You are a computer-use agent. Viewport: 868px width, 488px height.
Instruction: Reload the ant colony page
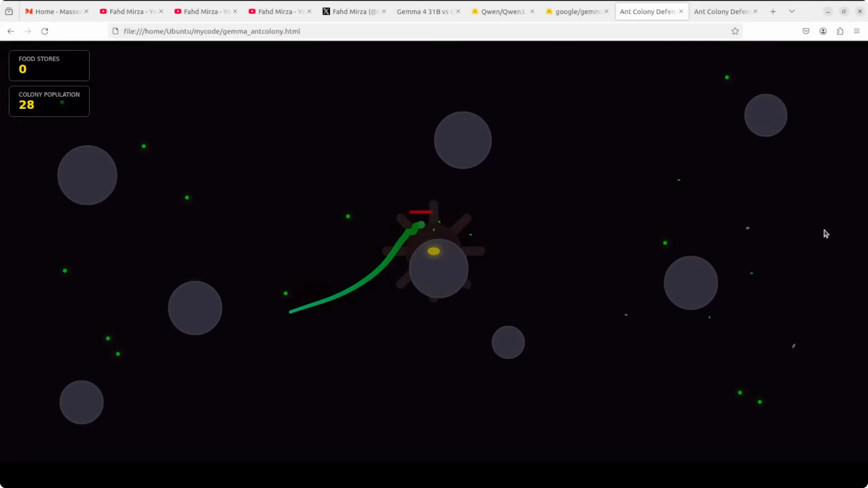[x=45, y=31]
